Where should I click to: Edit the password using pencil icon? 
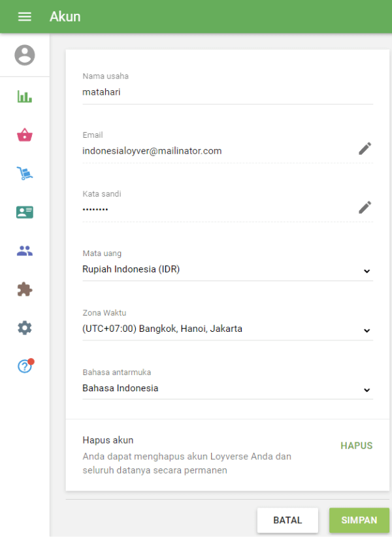pyautogui.click(x=365, y=207)
